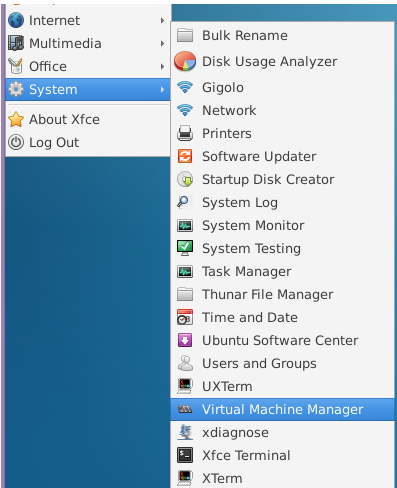This screenshot has height=488, width=397.
Task: Click the Printers printer icon
Action: [x=185, y=133]
